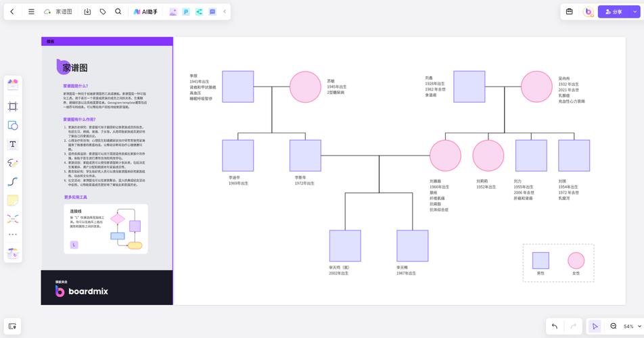Open the search magnifier icon
This screenshot has width=644, height=338.
pyautogui.click(x=118, y=11)
